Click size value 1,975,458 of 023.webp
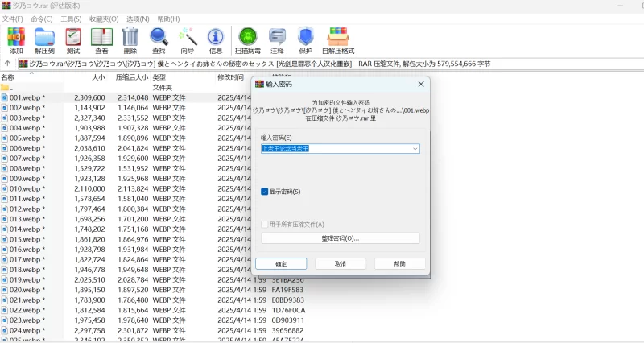The image size is (644, 343). click(x=89, y=320)
